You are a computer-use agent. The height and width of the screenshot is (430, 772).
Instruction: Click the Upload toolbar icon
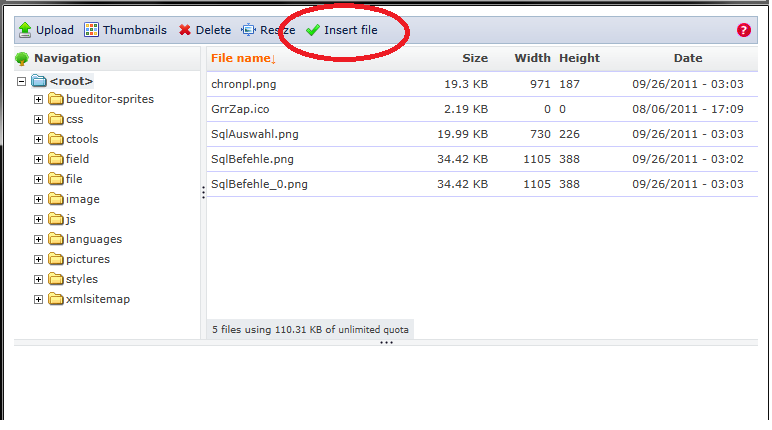25,30
